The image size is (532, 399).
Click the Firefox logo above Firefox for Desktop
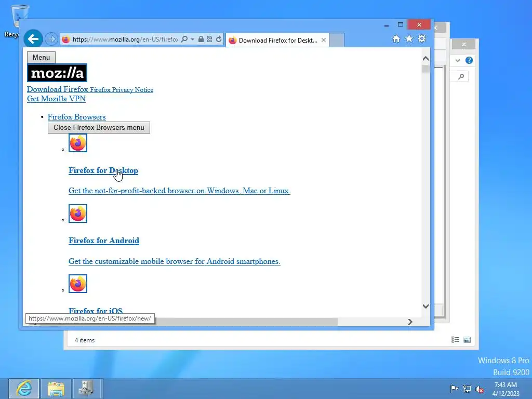point(78,143)
